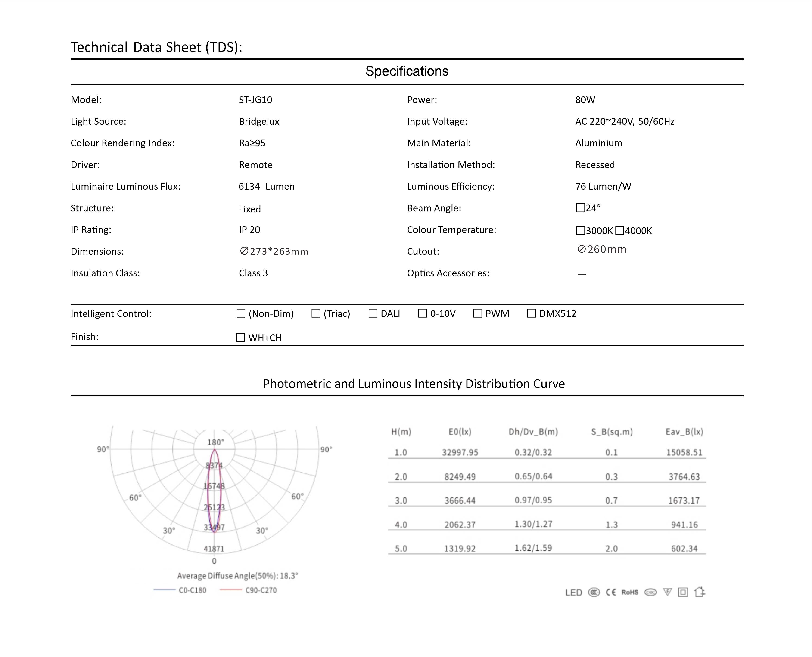Check the Non-Dim control checkbox
The image size is (812, 657).
(x=241, y=313)
